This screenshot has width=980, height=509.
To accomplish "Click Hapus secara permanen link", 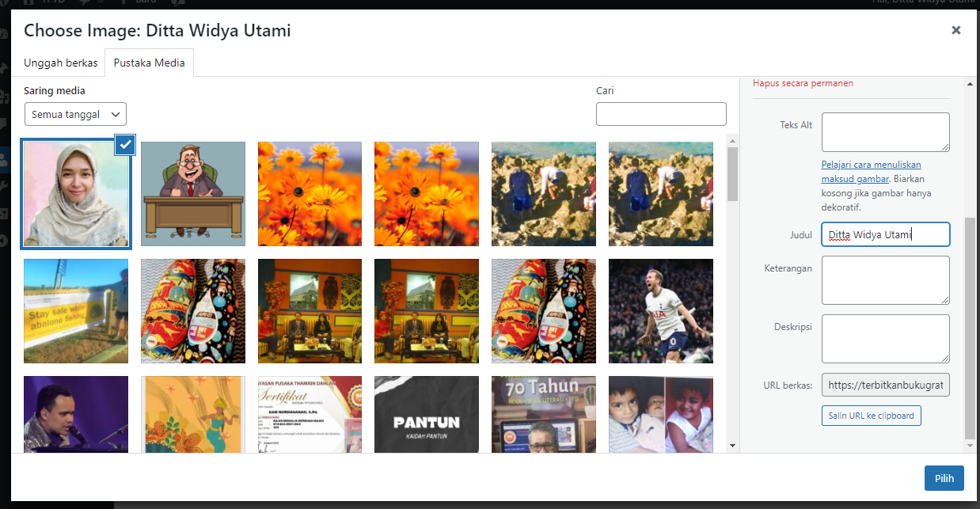I will click(x=803, y=83).
